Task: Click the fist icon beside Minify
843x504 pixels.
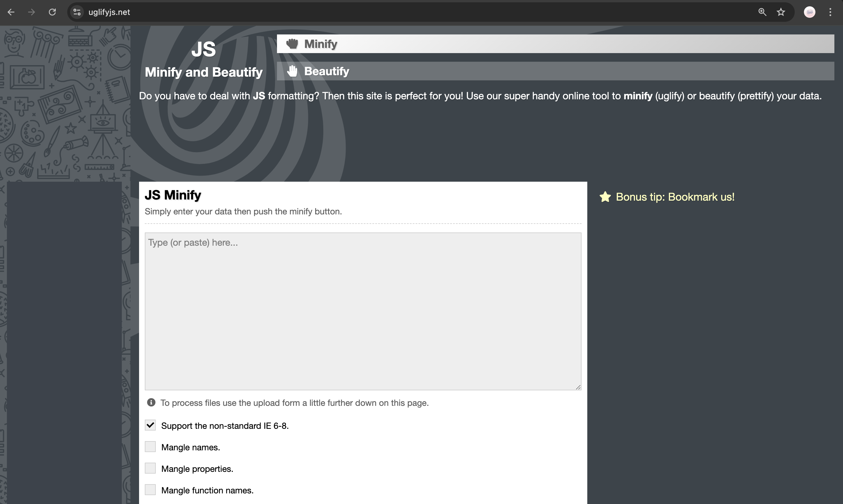Action: (x=292, y=44)
